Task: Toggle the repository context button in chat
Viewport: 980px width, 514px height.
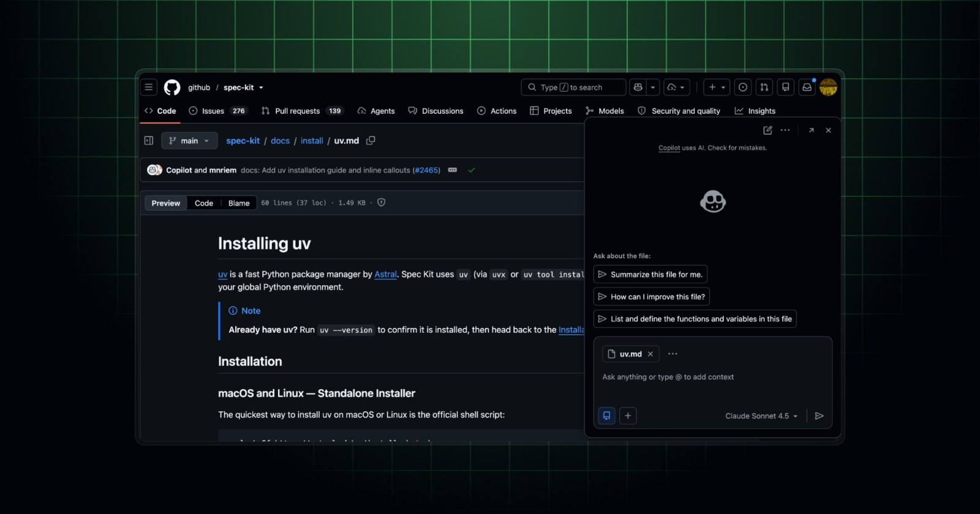Action: pyautogui.click(x=606, y=416)
